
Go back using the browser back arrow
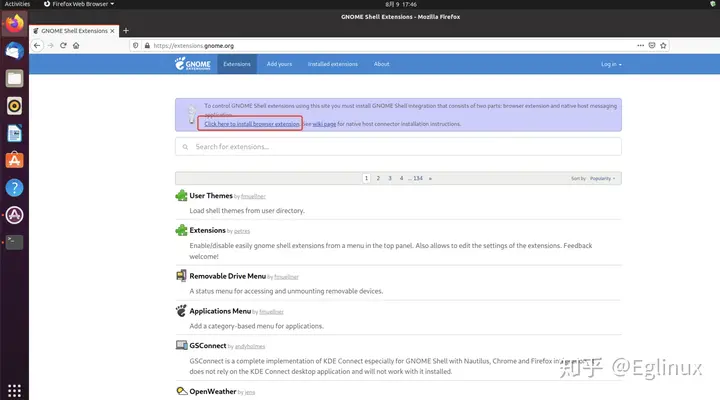pos(37,45)
